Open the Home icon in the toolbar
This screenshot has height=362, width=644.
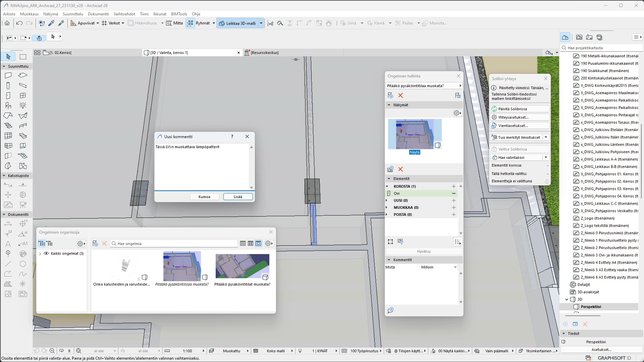[x=7, y=23]
